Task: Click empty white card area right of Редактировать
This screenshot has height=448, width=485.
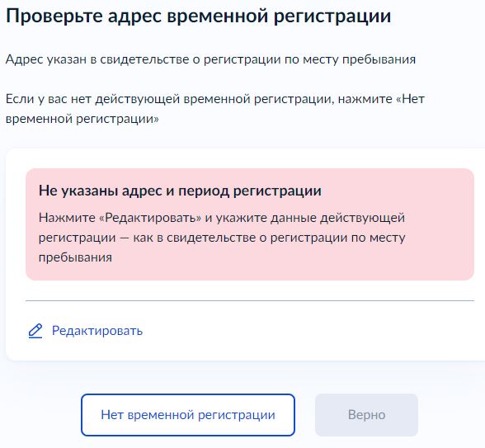Action: (309, 331)
